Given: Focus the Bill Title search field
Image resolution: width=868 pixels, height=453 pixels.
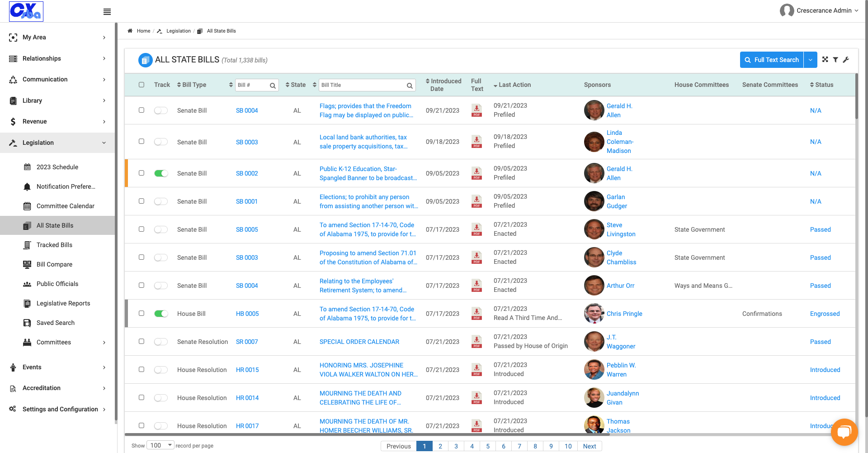Looking at the screenshot, I should click(363, 85).
